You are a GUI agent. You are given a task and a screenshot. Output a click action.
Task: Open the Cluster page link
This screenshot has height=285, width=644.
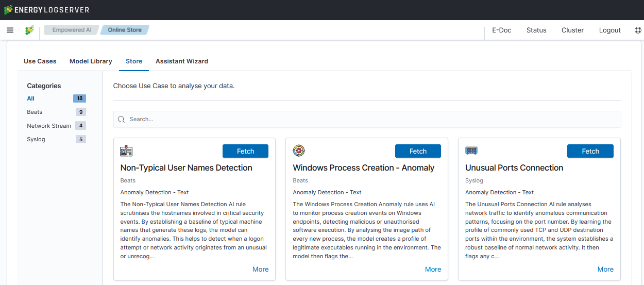tap(572, 30)
